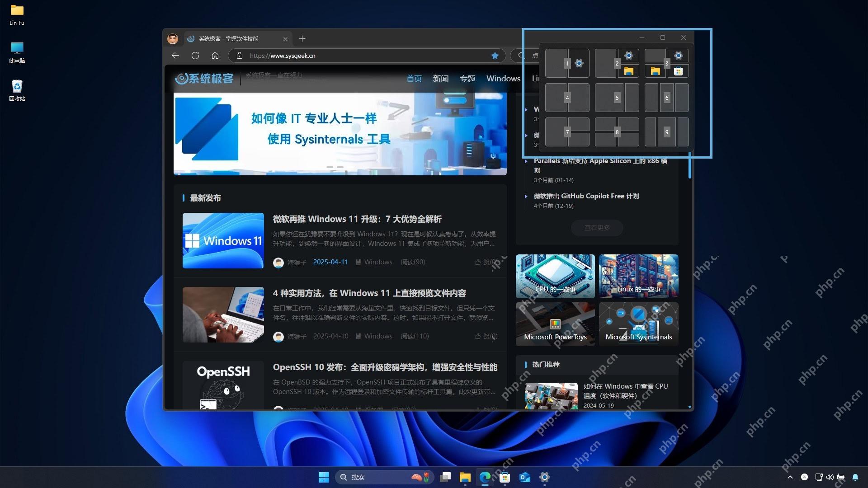Image resolution: width=868 pixels, height=488 pixels.
Task: Open the Recycle Bin desktop icon
Action: pyautogui.click(x=17, y=90)
